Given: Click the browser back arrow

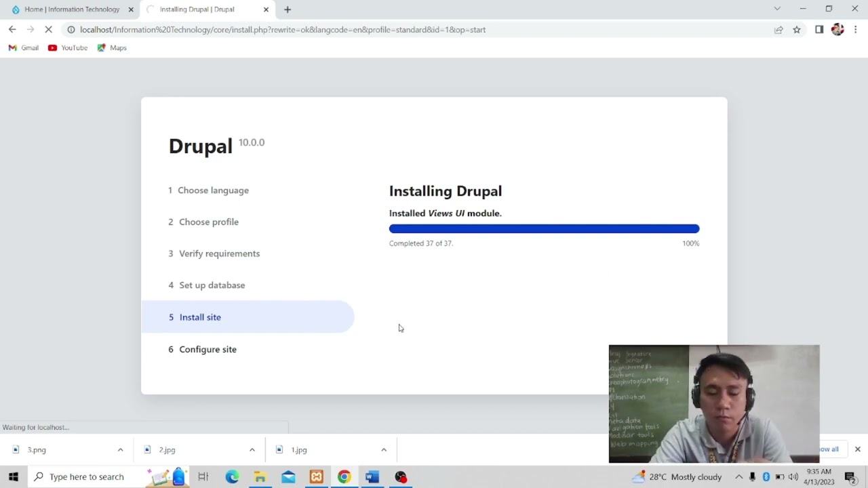Looking at the screenshot, I should [x=12, y=29].
